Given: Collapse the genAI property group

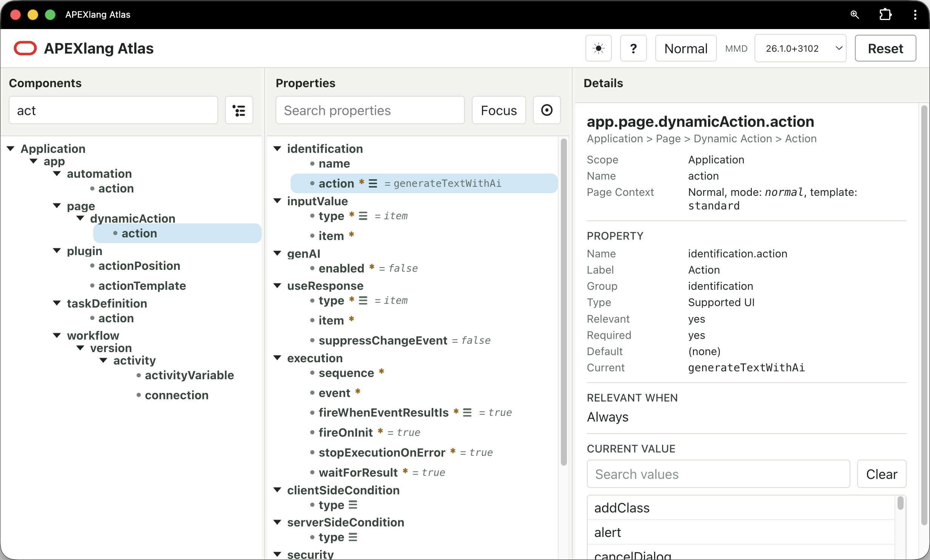Looking at the screenshot, I should (x=277, y=253).
